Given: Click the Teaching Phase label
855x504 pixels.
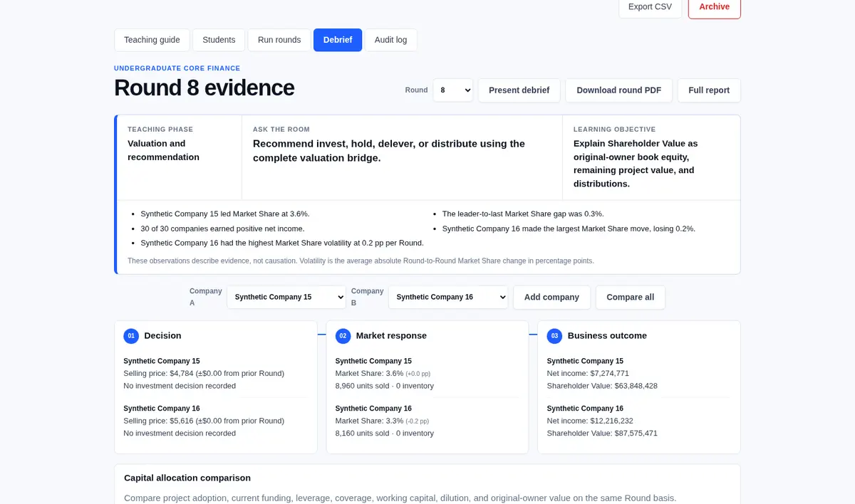Looking at the screenshot, I should pos(160,130).
